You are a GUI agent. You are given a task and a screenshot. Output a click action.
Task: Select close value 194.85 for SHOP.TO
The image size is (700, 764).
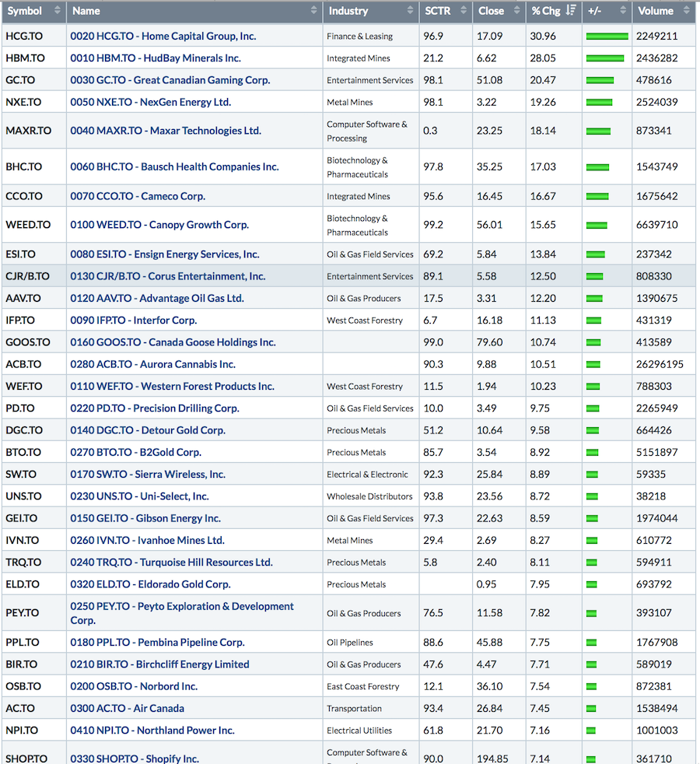point(492,759)
